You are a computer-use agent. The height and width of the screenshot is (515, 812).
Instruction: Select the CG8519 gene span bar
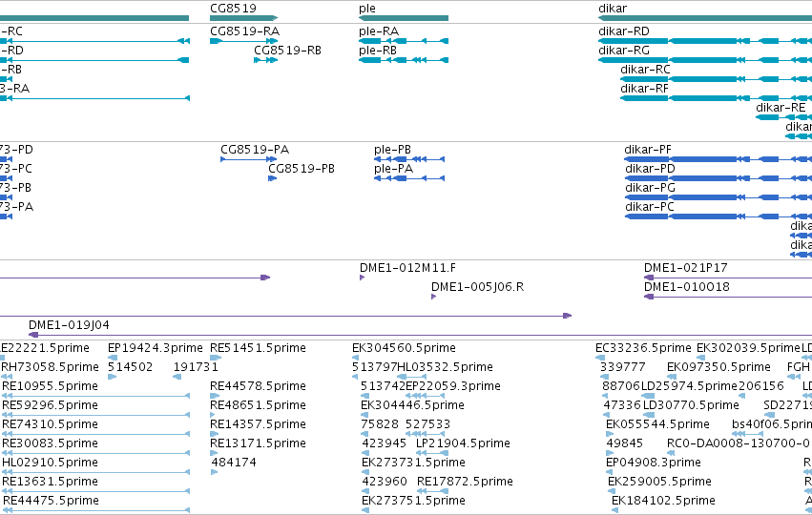tap(244, 18)
